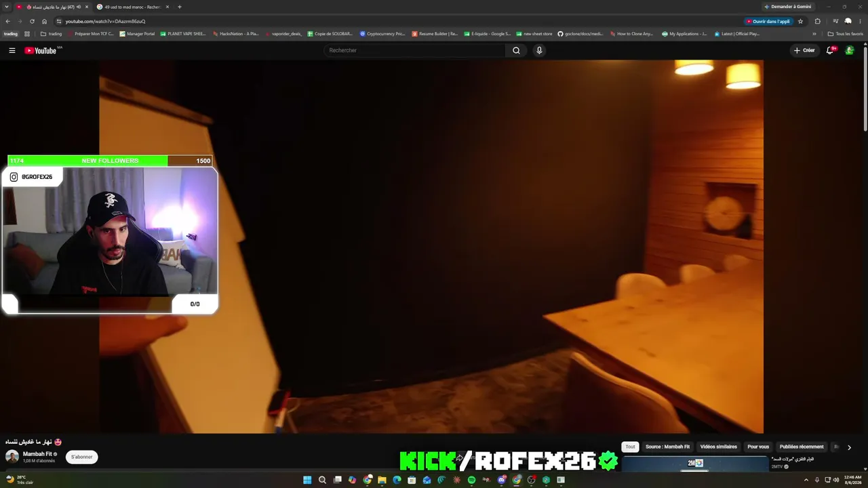
Task: Open the browser extensions puzzle icon
Action: click(817, 21)
